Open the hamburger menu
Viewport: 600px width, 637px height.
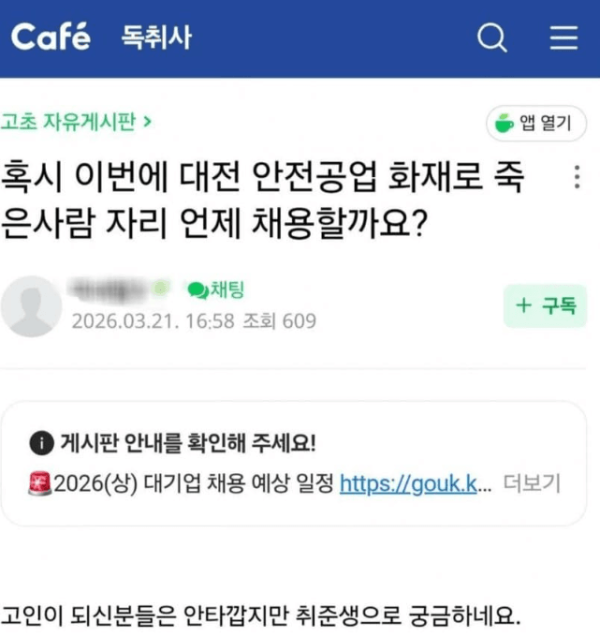564,39
